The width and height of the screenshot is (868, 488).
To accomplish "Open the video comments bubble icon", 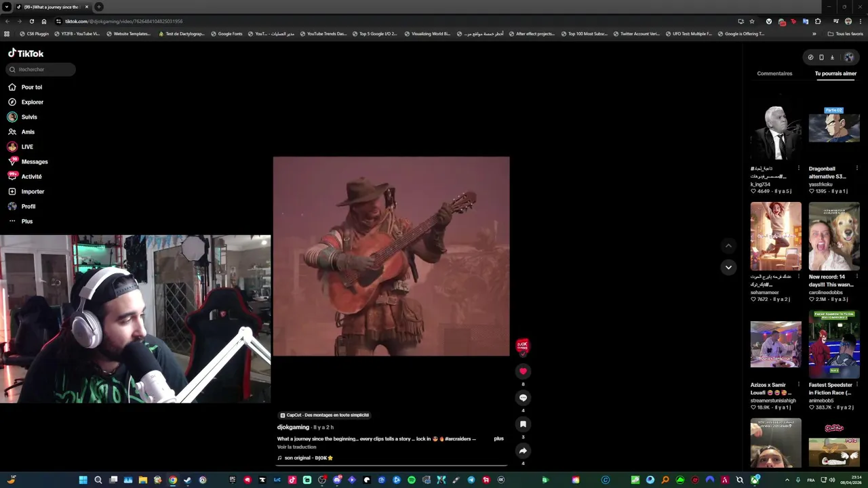I will pyautogui.click(x=523, y=398).
